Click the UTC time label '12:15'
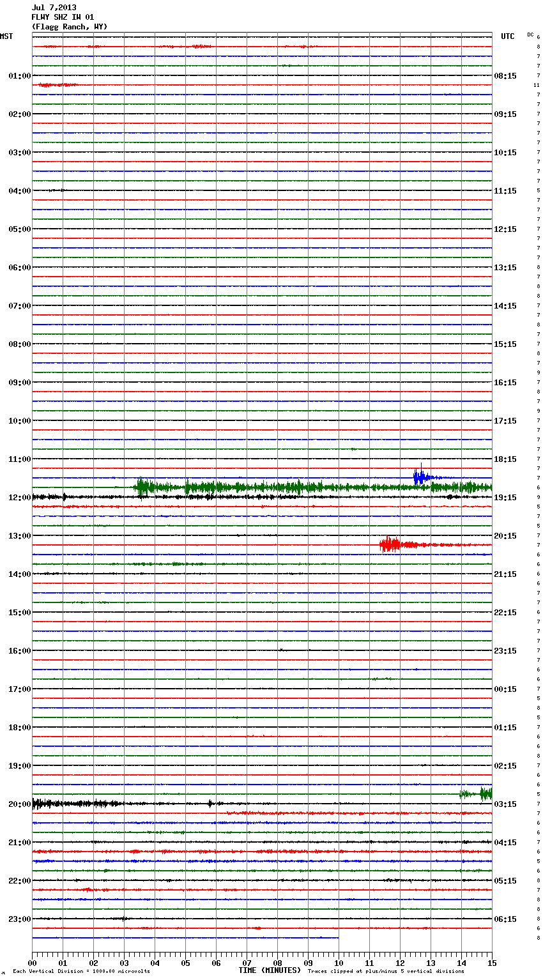543x980 pixels. 505,229
